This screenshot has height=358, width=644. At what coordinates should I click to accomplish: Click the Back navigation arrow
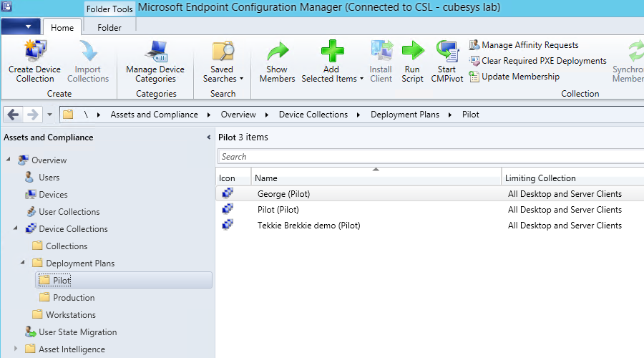(x=13, y=115)
